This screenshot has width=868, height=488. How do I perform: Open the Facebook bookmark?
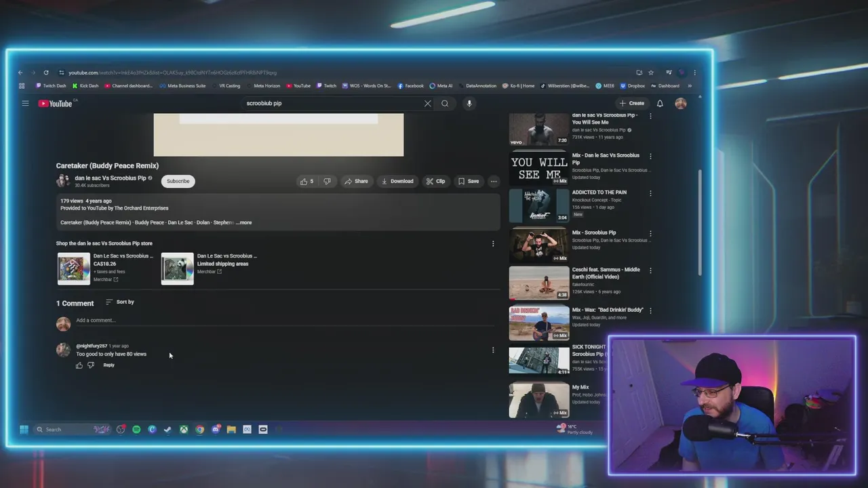coord(410,86)
